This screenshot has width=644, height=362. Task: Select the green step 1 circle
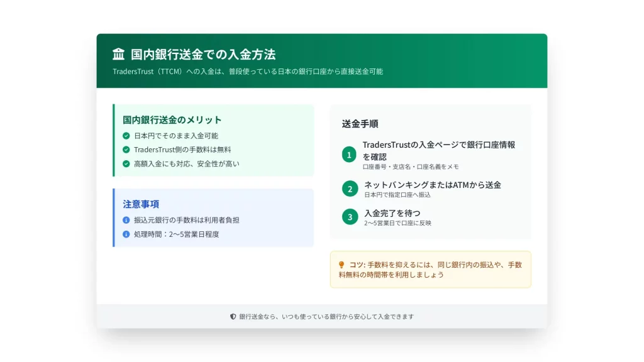(x=349, y=155)
